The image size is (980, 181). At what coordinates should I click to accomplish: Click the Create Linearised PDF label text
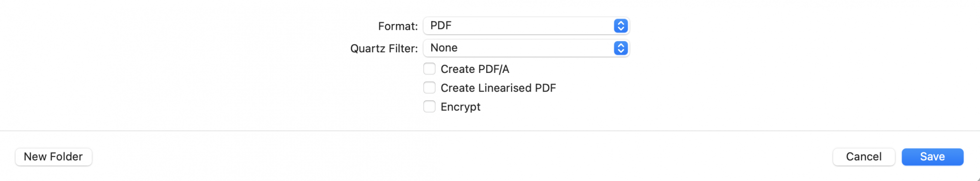coord(498,88)
